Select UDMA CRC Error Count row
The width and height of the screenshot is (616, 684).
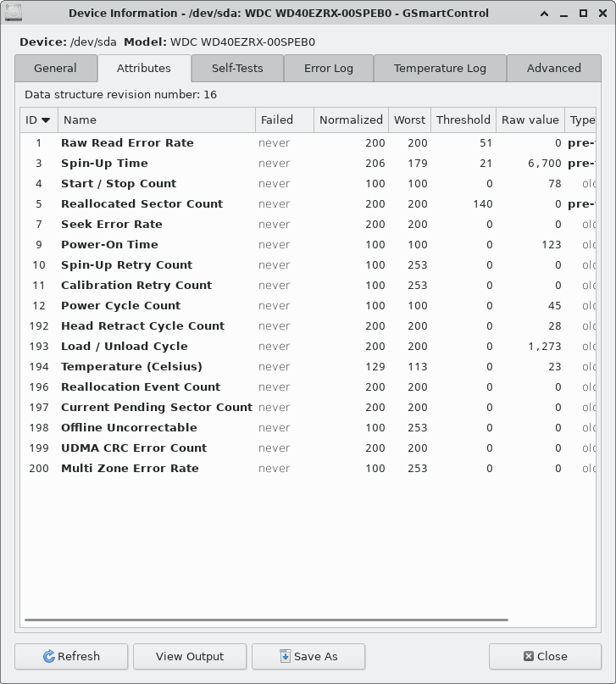tap(308, 448)
